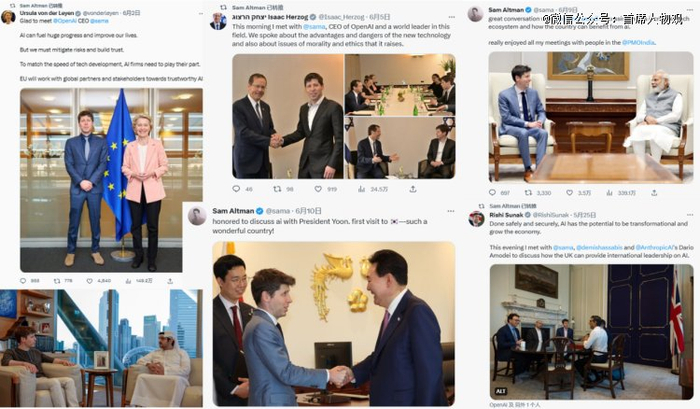Open Sam Altman's avatar on Yoon tweet
Viewport: 700px width, 409px height.
198,215
